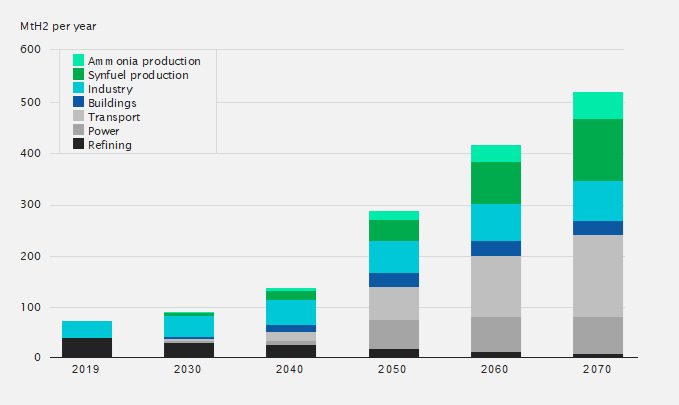Screen dimensions: 679x405
Task: Select the cyan Industry segment in 2030 bar
Action: coord(189,326)
